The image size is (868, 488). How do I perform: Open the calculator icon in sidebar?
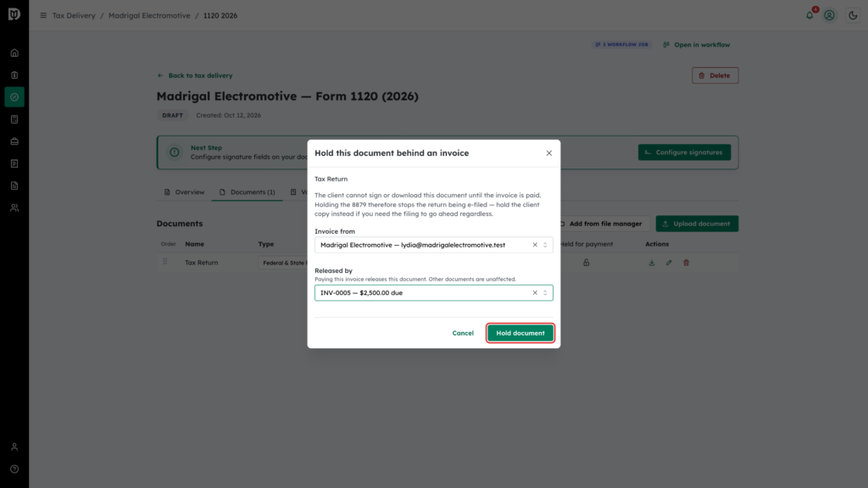pos(14,119)
